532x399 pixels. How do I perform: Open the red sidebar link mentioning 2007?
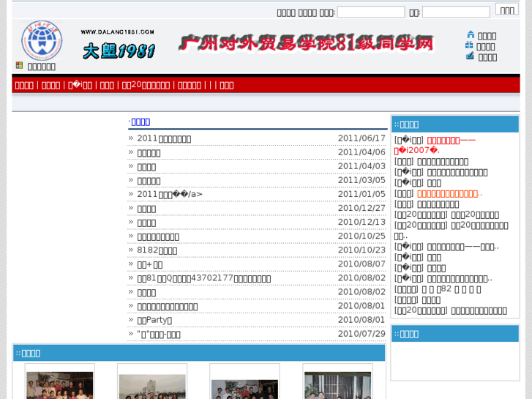pos(434,145)
